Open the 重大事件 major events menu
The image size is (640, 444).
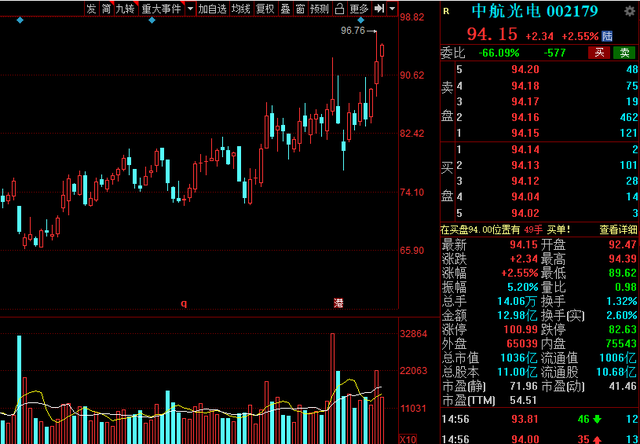coord(160,9)
